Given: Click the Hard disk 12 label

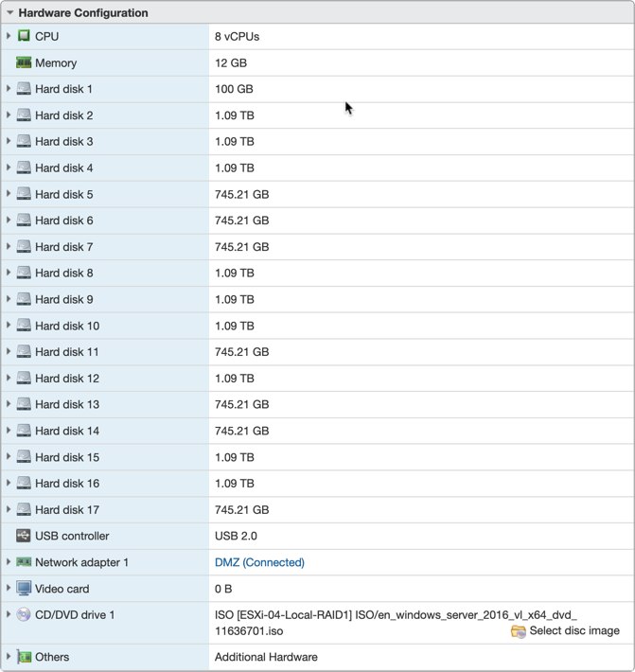Looking at the screenshot, I should pos(67,379).
